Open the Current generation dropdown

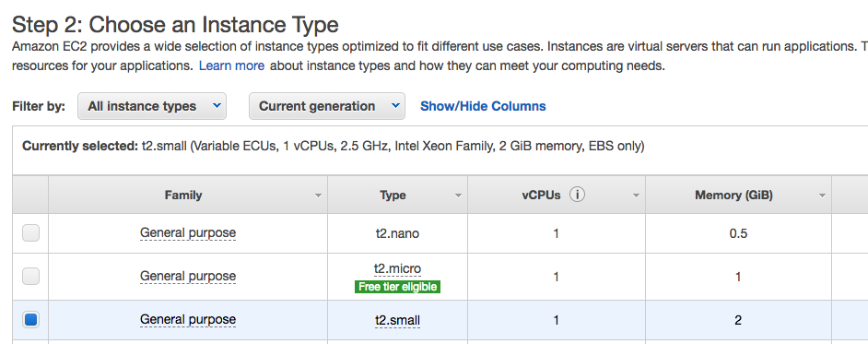(326, 106)
